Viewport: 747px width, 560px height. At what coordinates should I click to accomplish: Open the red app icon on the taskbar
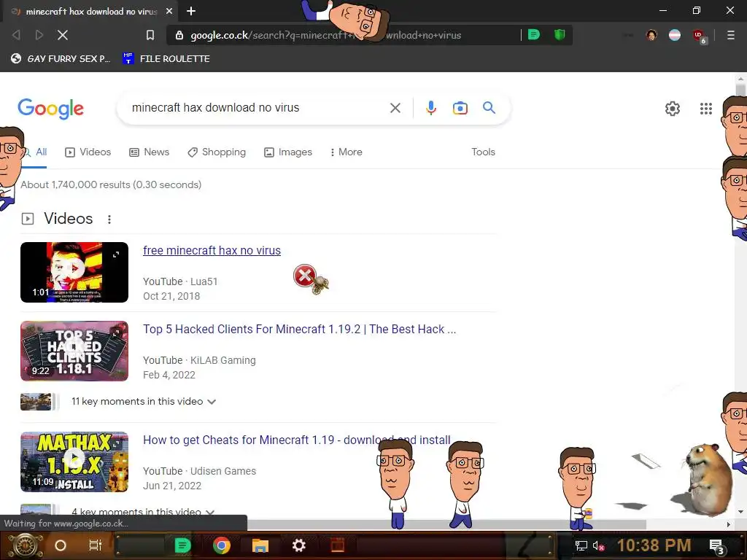338,545
